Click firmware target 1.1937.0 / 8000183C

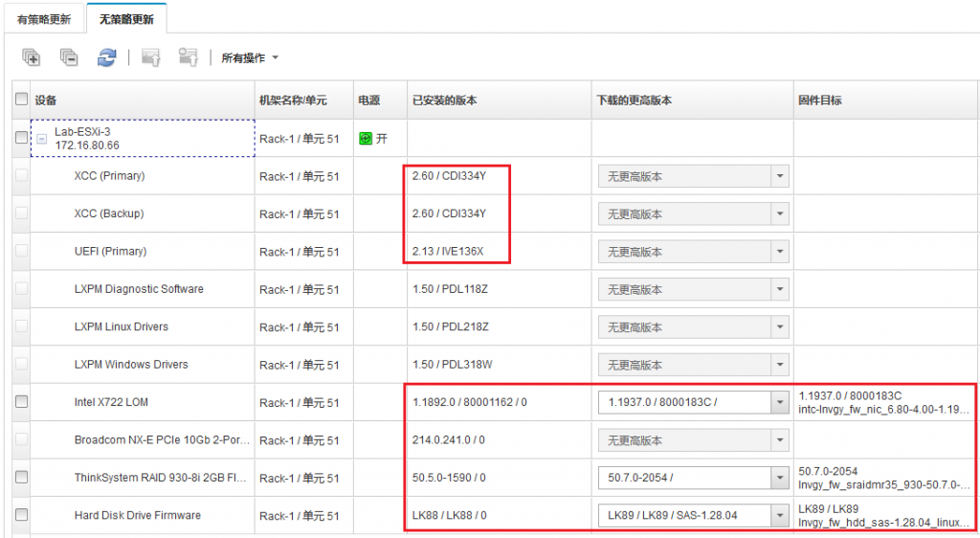(850, 395)
